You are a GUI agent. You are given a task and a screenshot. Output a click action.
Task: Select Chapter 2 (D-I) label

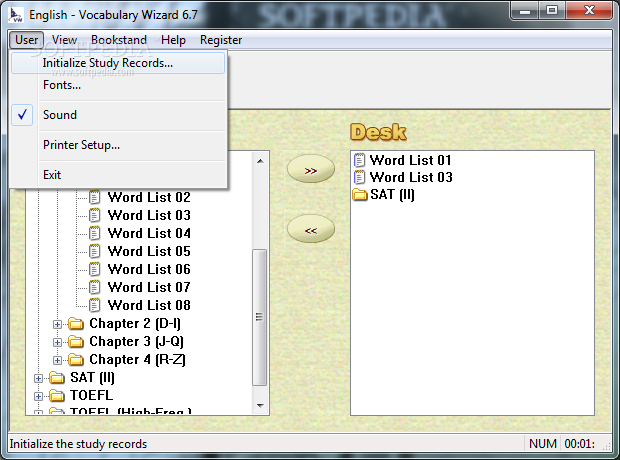pos(135,324)
